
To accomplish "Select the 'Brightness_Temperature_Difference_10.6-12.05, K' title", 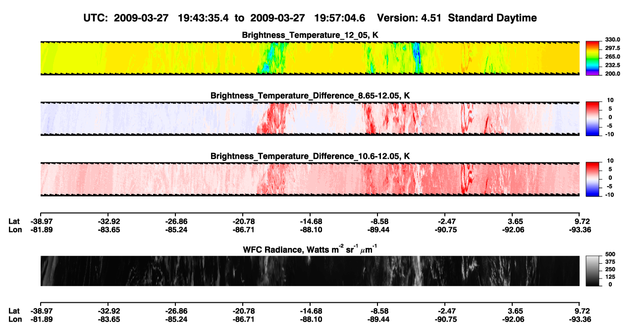I will [310, 156].
